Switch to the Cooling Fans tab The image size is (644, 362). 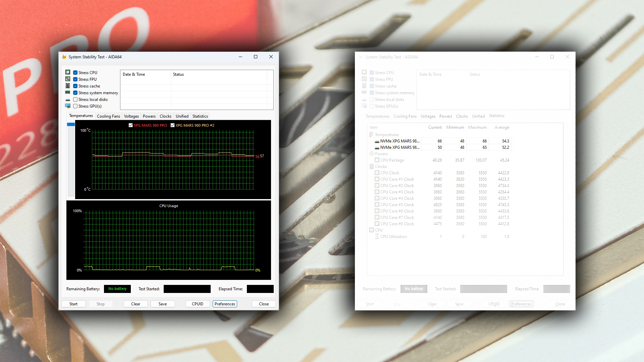108,116
